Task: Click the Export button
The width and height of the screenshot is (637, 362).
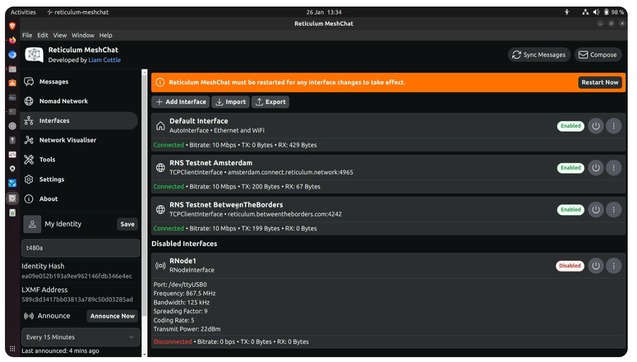Action: pyautogui.click(x=271, y=102)
